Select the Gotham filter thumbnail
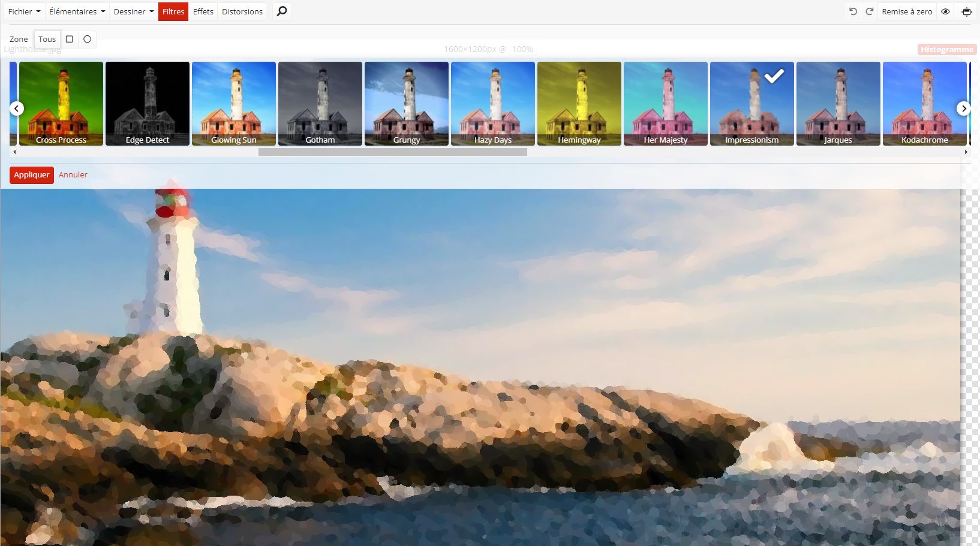The width and height of the screenshot is (980, 546). 320,103
